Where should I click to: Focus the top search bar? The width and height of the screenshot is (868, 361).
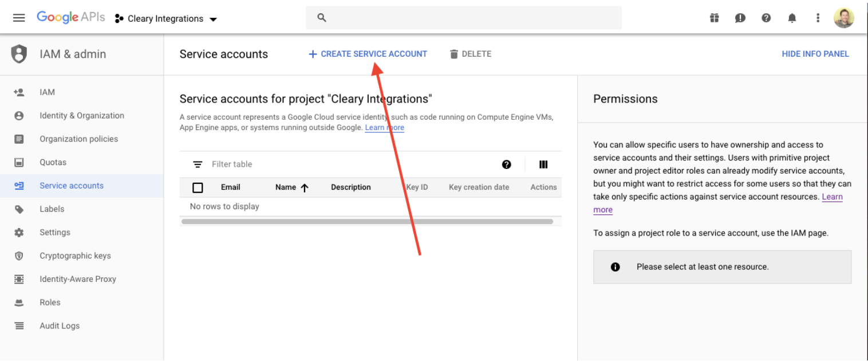(x=464, y=18)
